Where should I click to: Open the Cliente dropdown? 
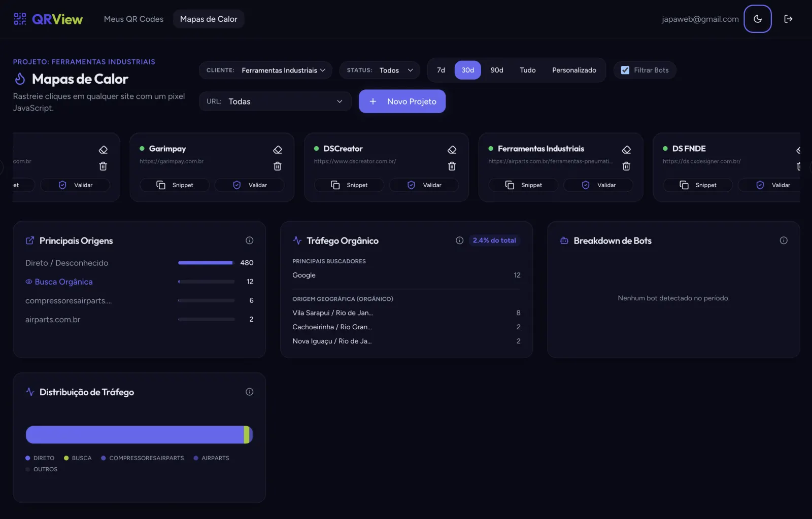click(x=266, y=70)
